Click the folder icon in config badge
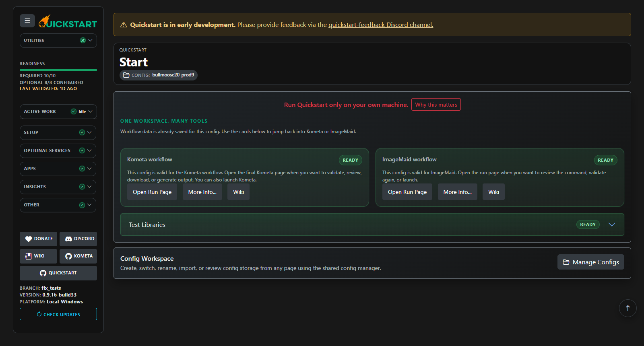 click(126, 75)
